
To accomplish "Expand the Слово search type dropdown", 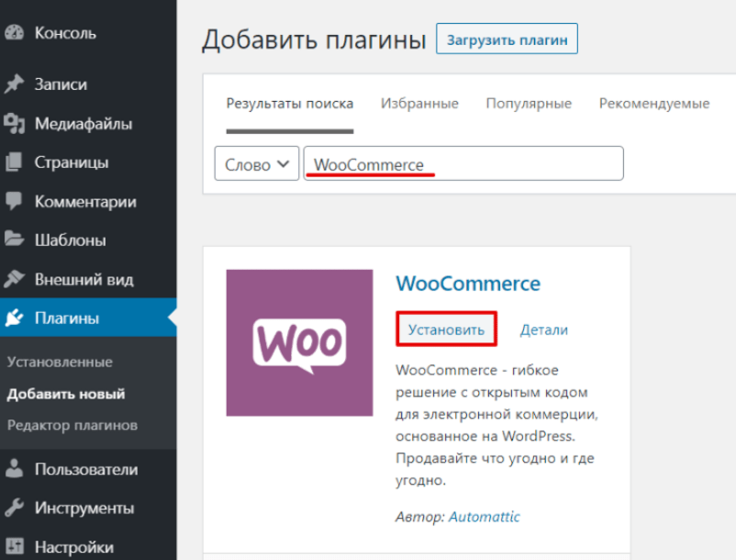I will pyautogui.click(x=257, y=163).
